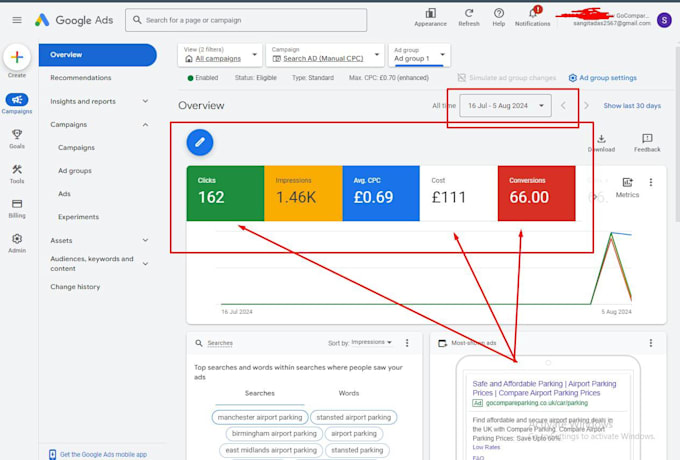Open the Campaign Search AD dropdown
The image size is (680, 460).
click(325, 55)
